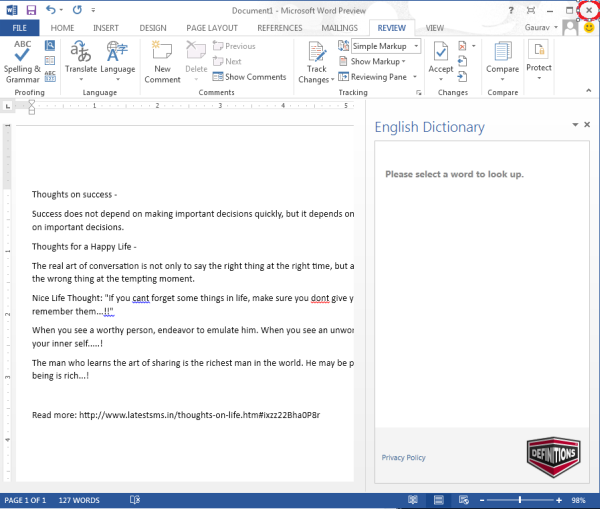This screenshot has height=509, width=600.
Task: Click the Word application icon
Action: click(x=11, y=10)
